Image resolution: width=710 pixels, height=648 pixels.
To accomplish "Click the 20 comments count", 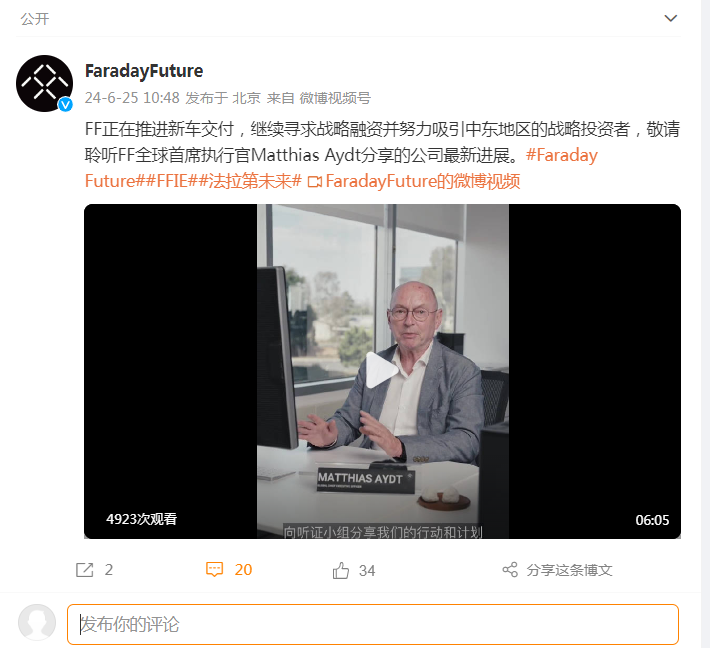I will (x=243, y=570).
